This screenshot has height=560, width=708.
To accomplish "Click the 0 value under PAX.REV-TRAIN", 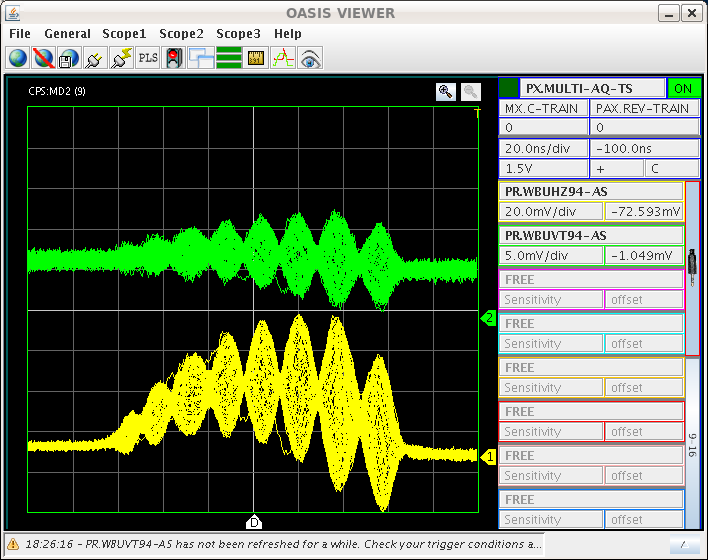I will point(644,127).
